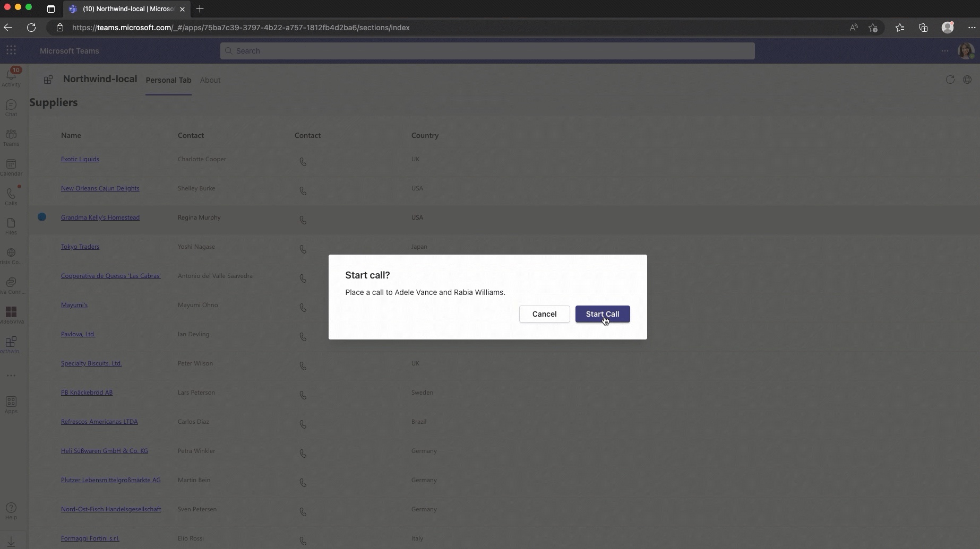This screenshot has height=549, width=980.
Task: Open the Pavlova, Ltd. link
Action: 78,334
